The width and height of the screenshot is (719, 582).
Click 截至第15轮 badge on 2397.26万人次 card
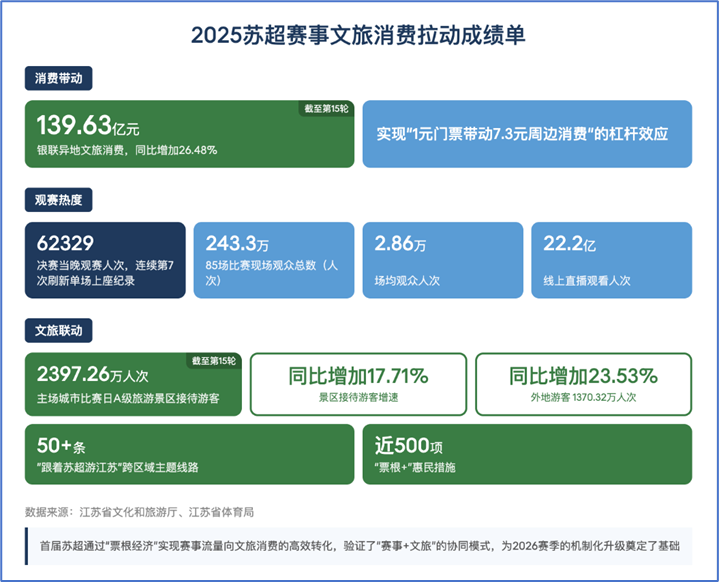pos(214,361)
